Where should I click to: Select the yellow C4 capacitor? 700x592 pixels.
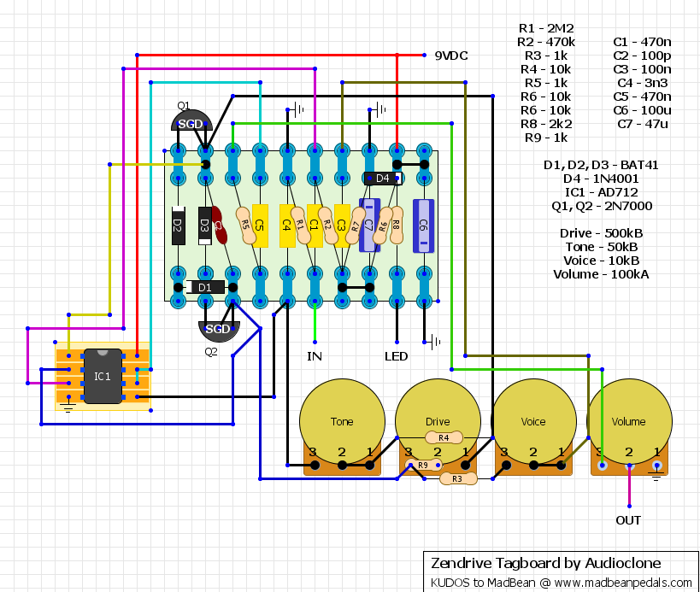287,226
